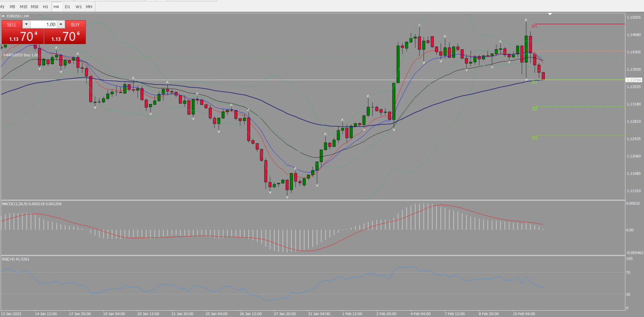Click the BUY button

click(x=75, y=24)
